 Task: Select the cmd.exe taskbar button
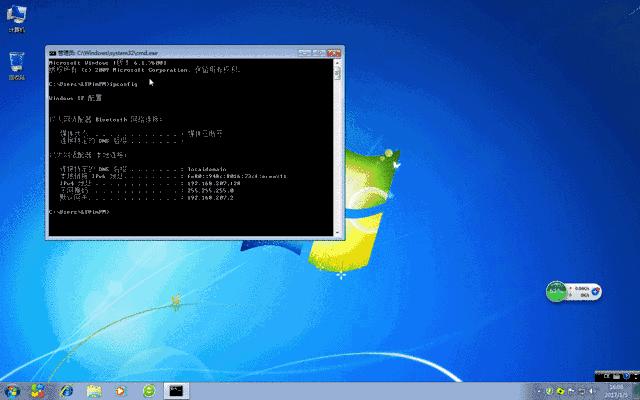point(177,390)
